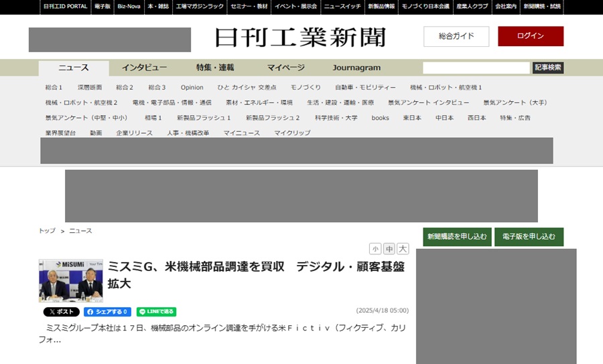Open 新聞購読・試読 top link

pyautogui.click(x=542, y=7)
